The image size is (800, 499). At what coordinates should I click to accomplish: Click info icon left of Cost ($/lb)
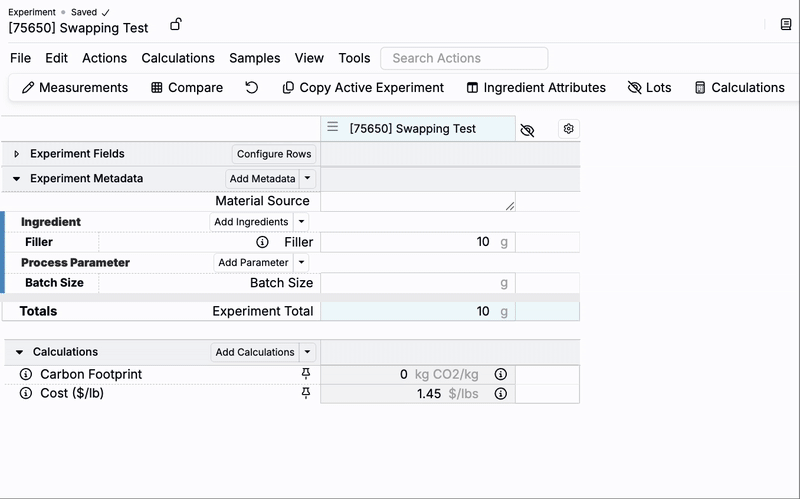click(26, 393)
